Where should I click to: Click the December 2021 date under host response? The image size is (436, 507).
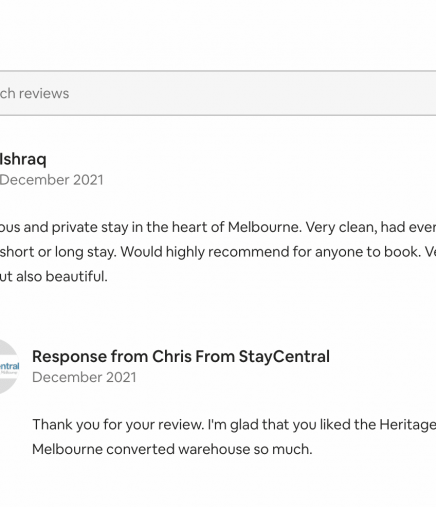tap(84, 377)
